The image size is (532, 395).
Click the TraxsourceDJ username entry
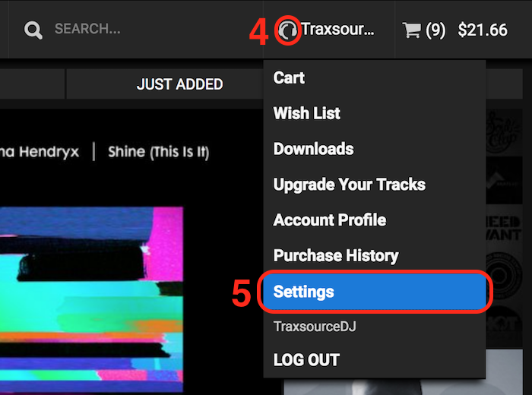point(315,327)
